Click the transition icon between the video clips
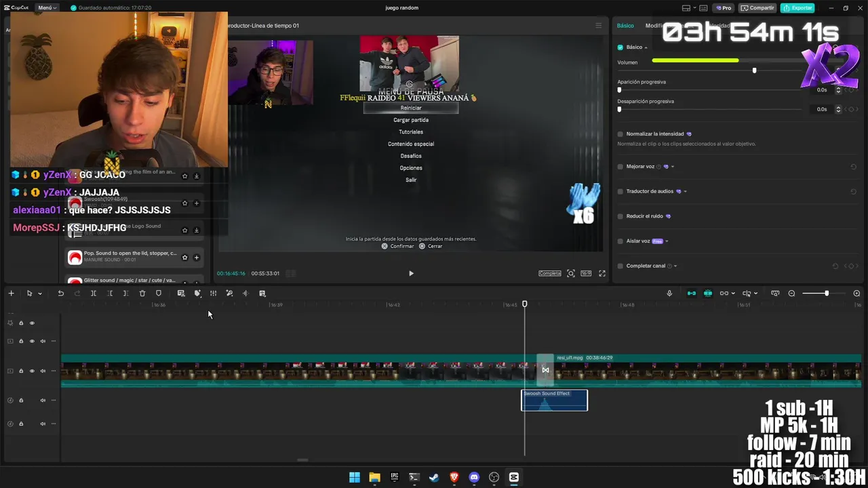868x488 pixels. (x=545, y=370)
